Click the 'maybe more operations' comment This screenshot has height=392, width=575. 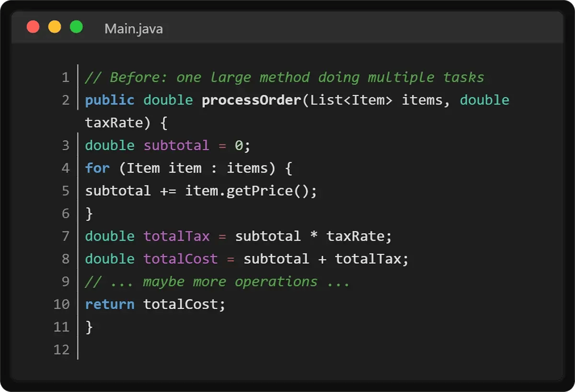pyautogui.click(x=217, y=282)
